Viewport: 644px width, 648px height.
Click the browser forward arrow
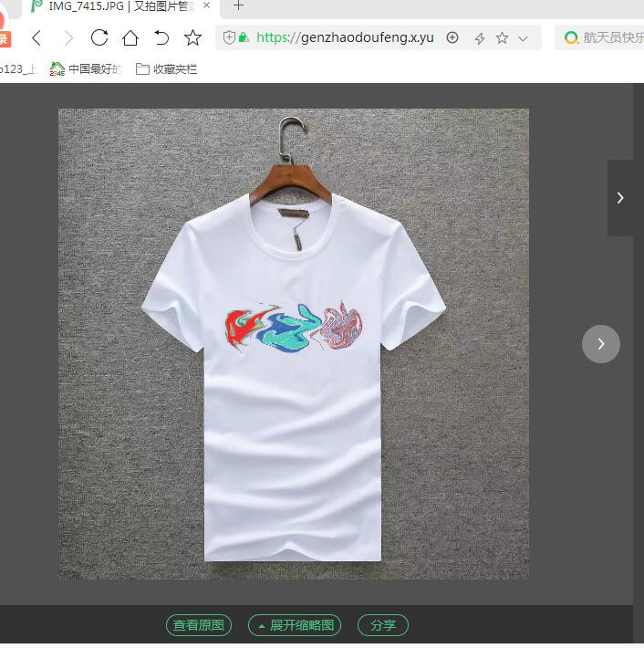(68, 37)
